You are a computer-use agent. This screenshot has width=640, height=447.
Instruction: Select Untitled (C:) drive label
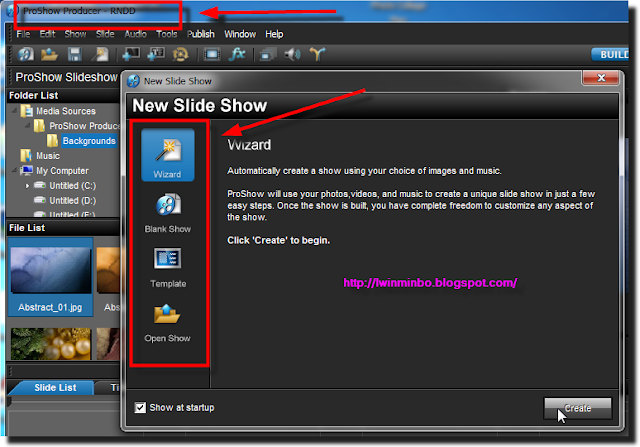point(73,186)
